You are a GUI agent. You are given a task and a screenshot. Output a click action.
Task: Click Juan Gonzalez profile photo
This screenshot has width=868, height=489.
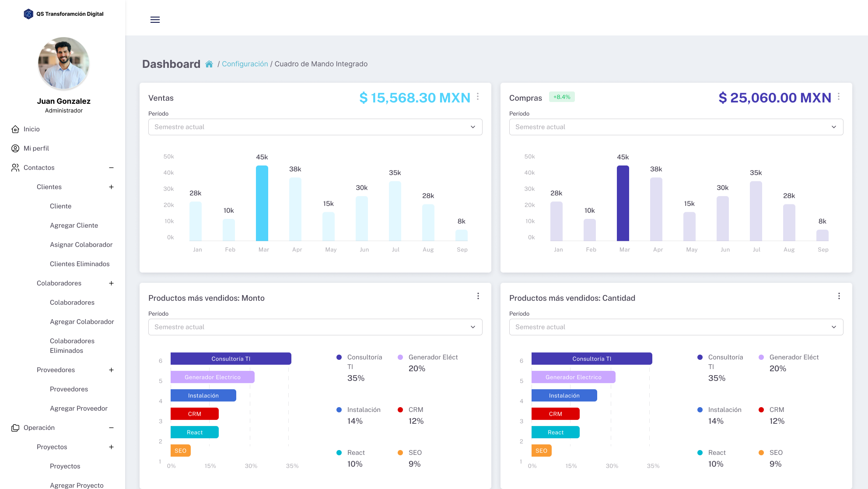click(64, 63)
